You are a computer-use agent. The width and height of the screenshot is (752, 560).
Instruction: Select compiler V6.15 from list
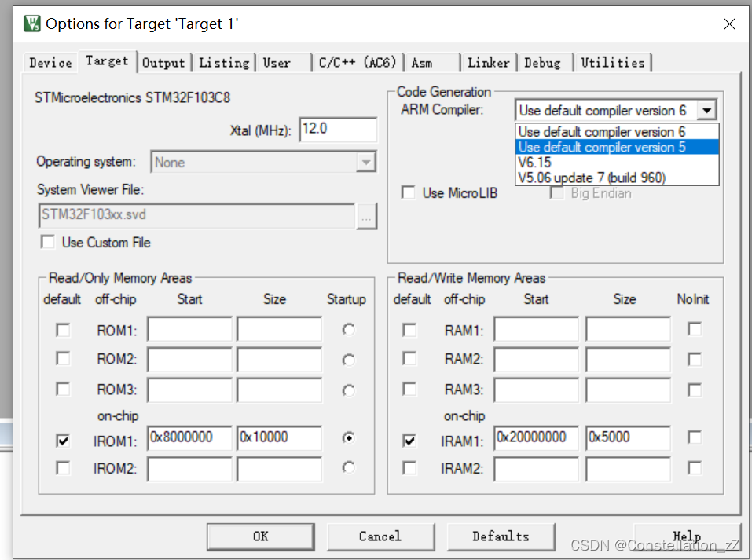click(x=617, y=163)
